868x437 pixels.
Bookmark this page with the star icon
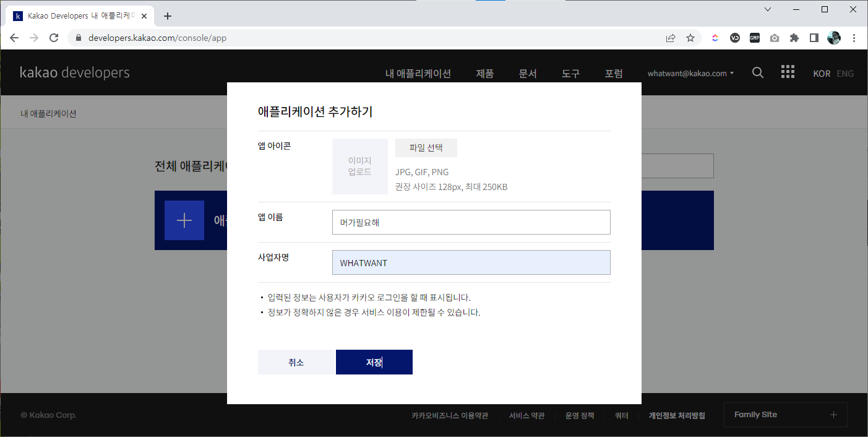tap(690, 38)
